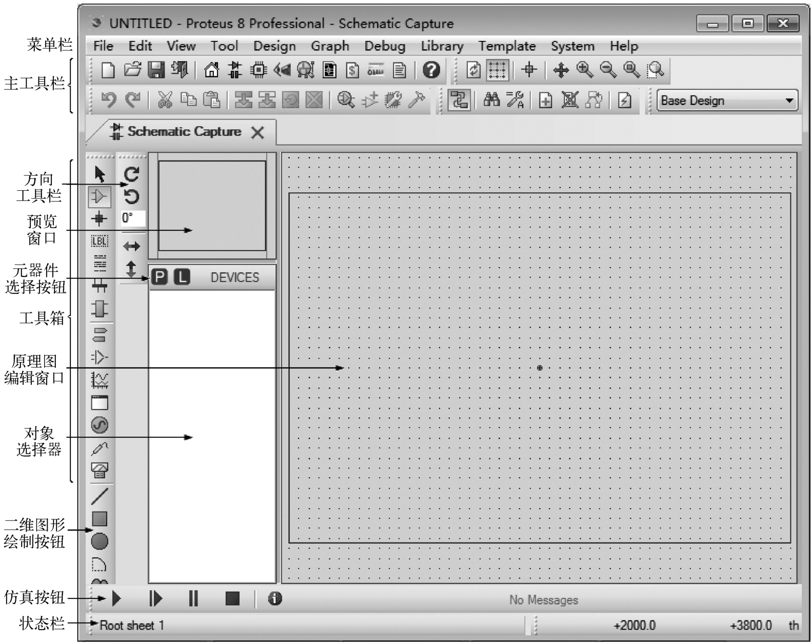812x644 pixels.
Task: Rotate the object clockwise
Action: click(132, 174)
